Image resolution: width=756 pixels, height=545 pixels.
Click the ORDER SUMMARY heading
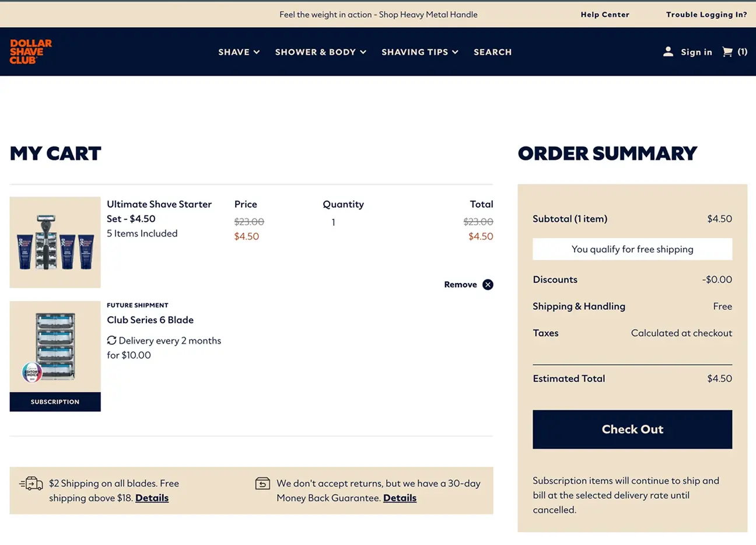coord(607,153)
